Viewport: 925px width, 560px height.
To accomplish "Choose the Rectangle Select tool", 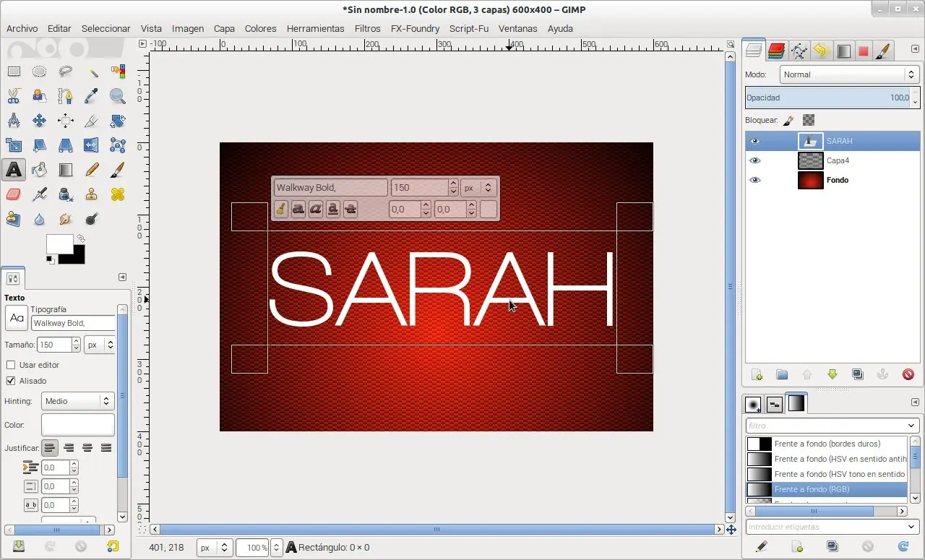I will (14, 72).
